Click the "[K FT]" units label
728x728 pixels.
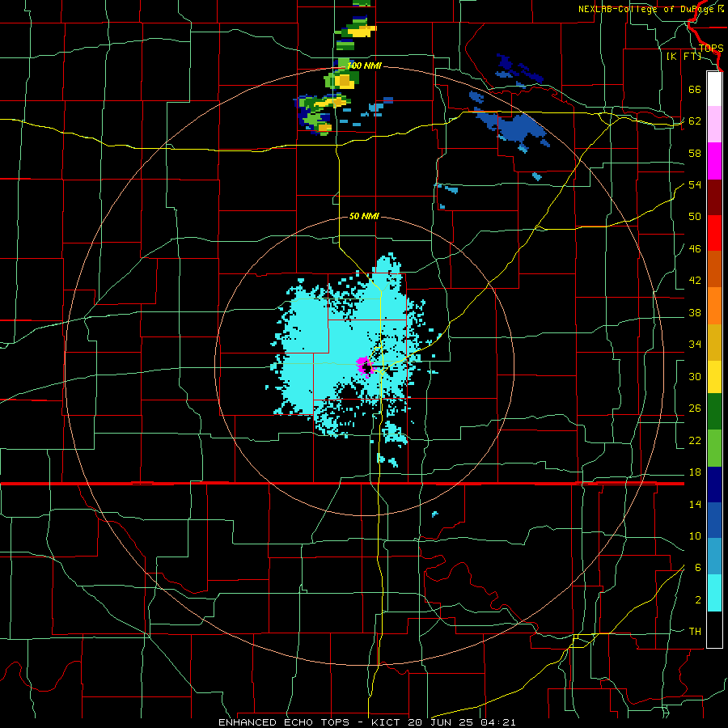(x=684, y=56)
